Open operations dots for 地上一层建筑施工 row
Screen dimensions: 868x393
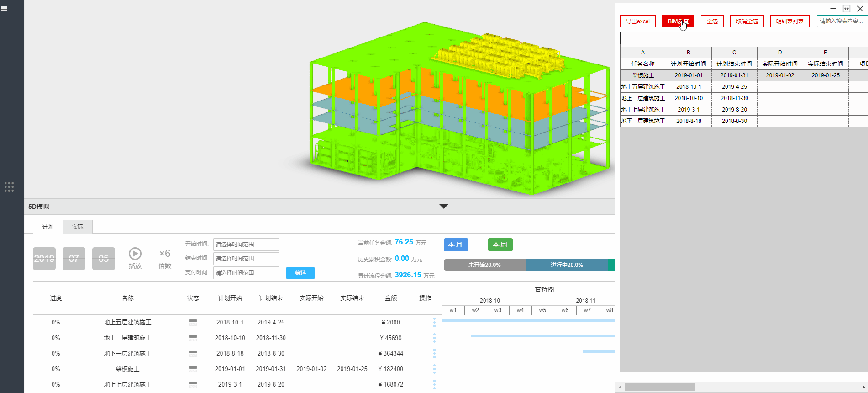click(434, 338)
